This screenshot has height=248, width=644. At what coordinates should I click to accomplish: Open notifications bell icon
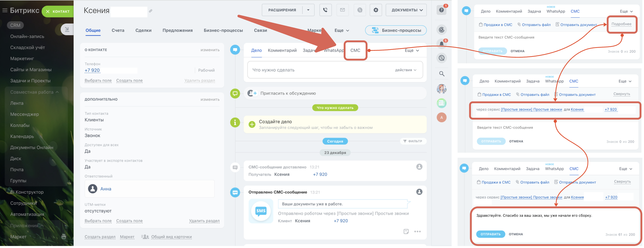tap(441, 44)
